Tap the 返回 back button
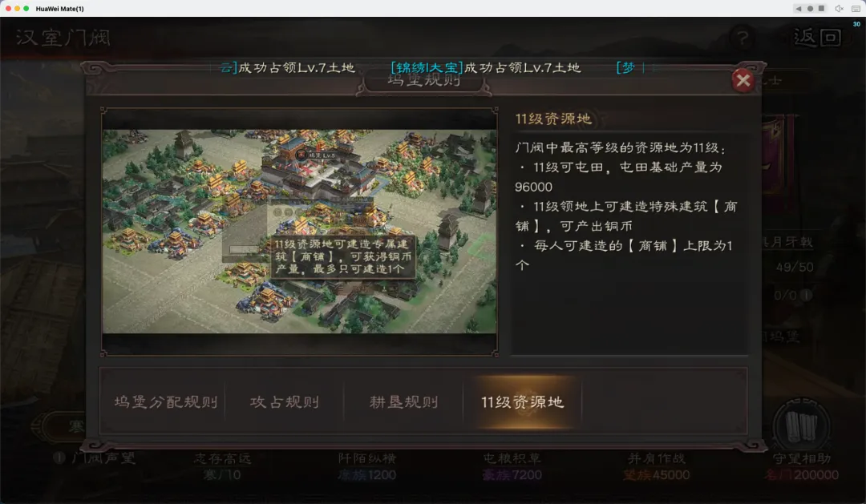The height and width of the screenshot is (504, 866). click(817, 38)
